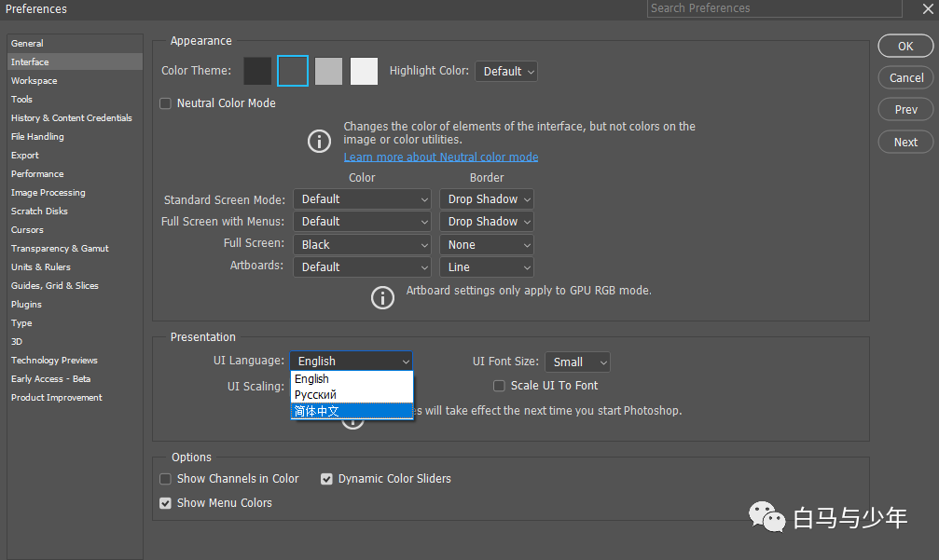Open Guides, Grid & Slices category
This screenshot has width=939, height=560.
pyautogui.click(x=75, y=285)
